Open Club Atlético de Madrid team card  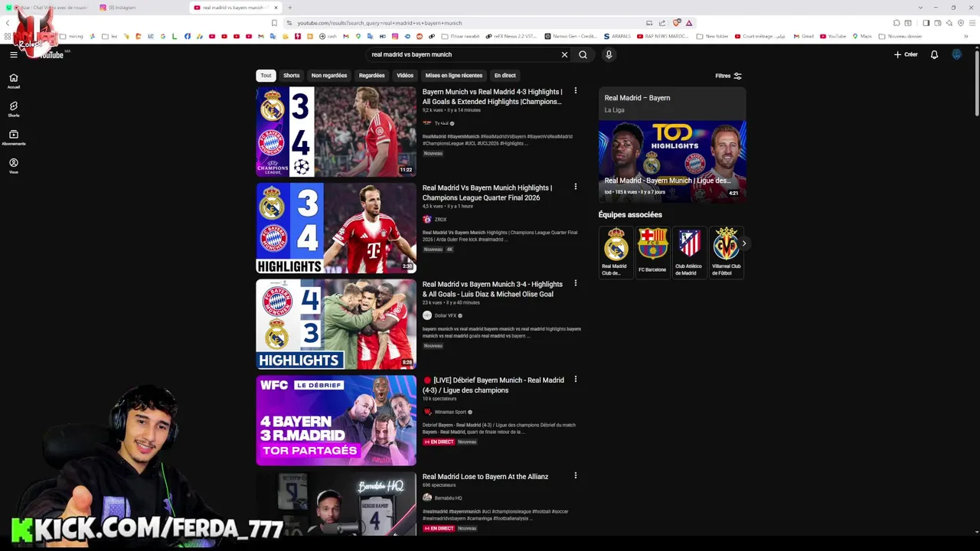pyautogui.click(x=689, y=253)
